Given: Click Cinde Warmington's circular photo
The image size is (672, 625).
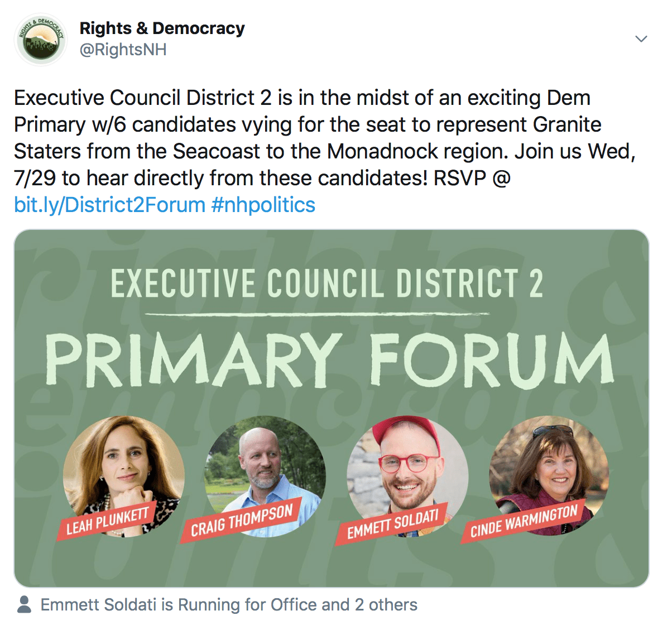Looking at the screenshot, I should pos(549,463).
